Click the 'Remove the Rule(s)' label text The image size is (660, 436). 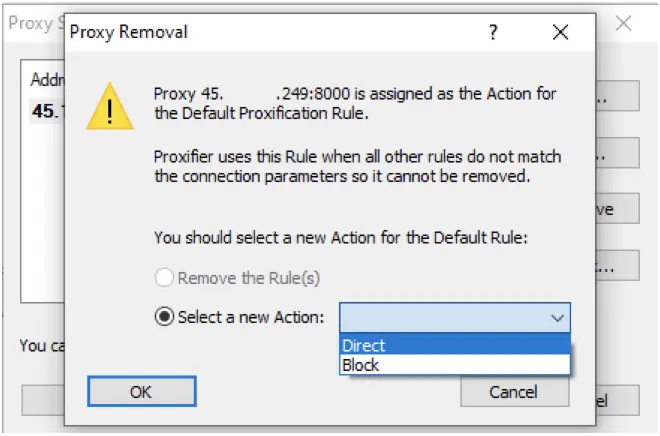250,277
